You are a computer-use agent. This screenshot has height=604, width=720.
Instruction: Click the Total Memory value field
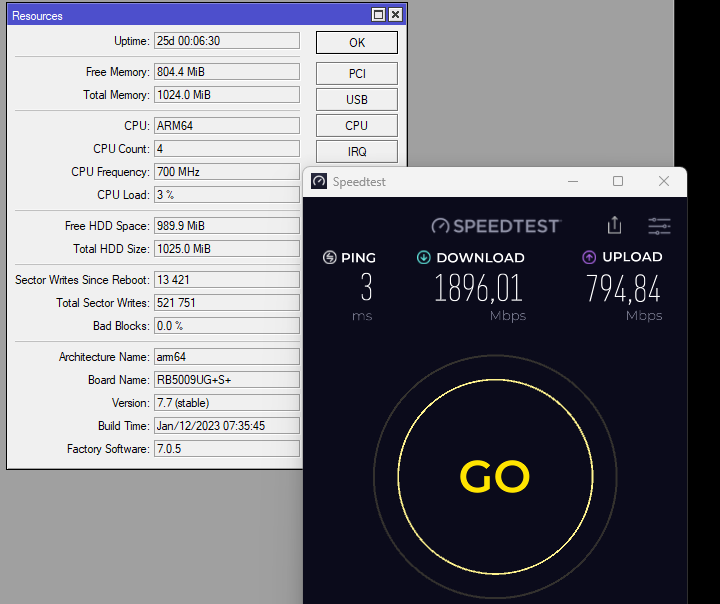227,95
